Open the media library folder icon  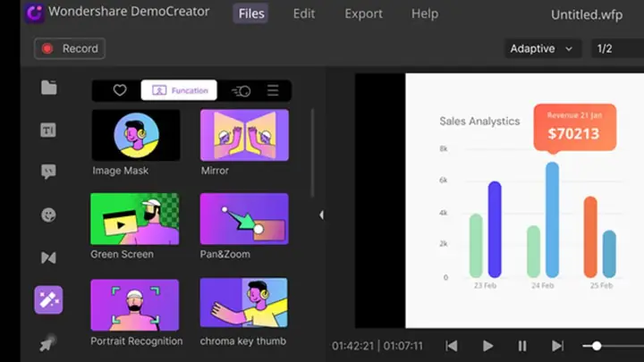pos(48,88)
